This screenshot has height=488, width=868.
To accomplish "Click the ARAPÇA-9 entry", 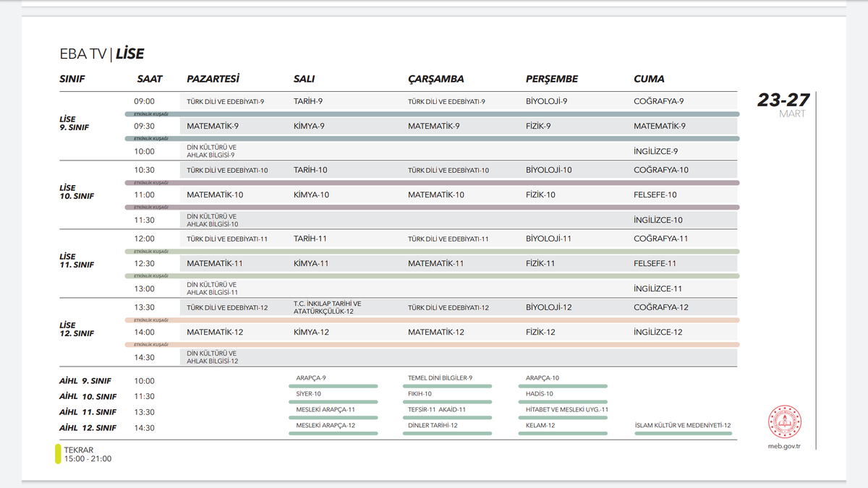I will (x=311, y=378).
